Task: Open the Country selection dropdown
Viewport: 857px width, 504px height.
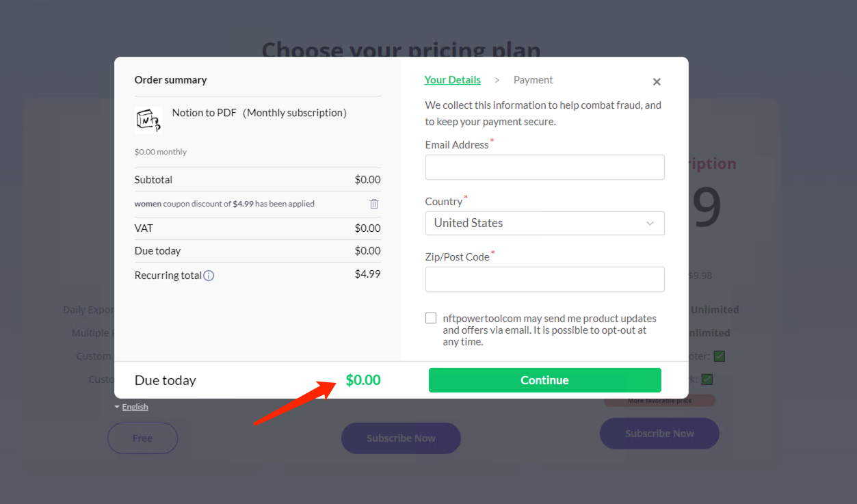Action: pyautogui.click(x=544, y=223)
